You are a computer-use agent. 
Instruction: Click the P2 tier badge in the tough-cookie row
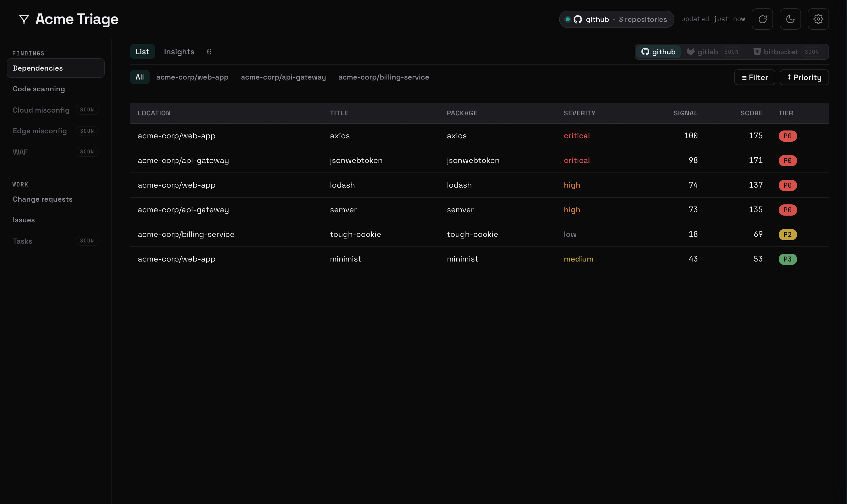click(788, 234)
